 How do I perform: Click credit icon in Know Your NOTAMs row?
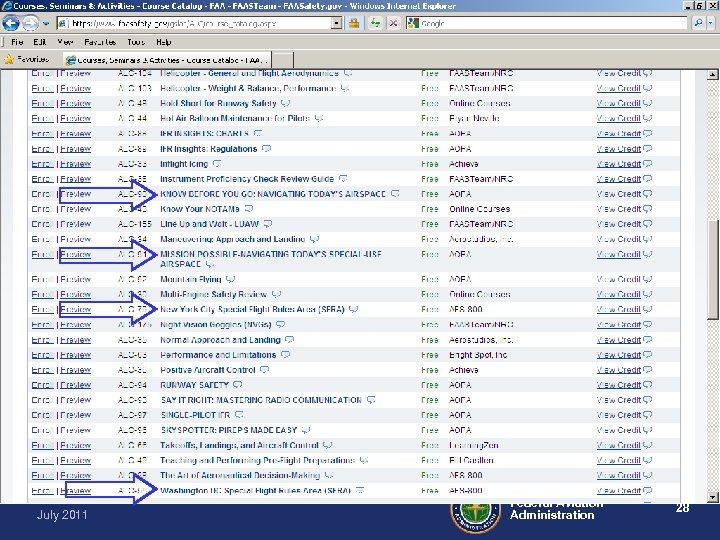[x=647, y=209]
